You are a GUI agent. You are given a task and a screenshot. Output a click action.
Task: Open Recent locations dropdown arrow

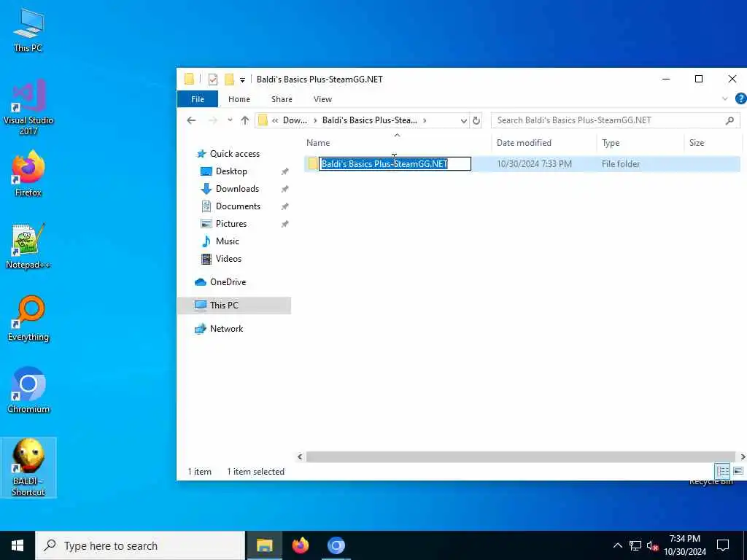point(230,120)
